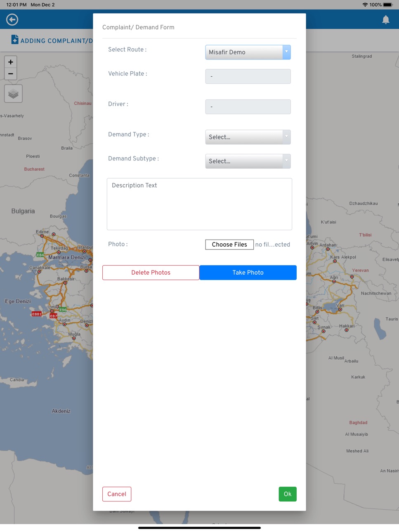The height and width of the screenshot is (532, 399).
Task: Click Stalingrad label on map
Action: coord(362,56)
